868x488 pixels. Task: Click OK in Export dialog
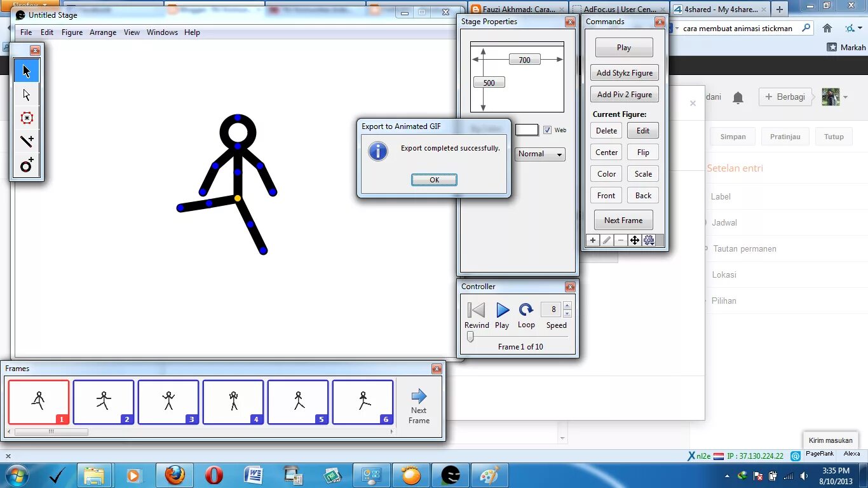click(x=434, y=180)
